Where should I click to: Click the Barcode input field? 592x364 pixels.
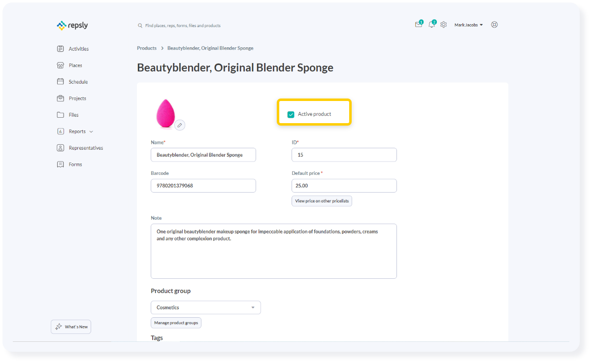[203, 186]
